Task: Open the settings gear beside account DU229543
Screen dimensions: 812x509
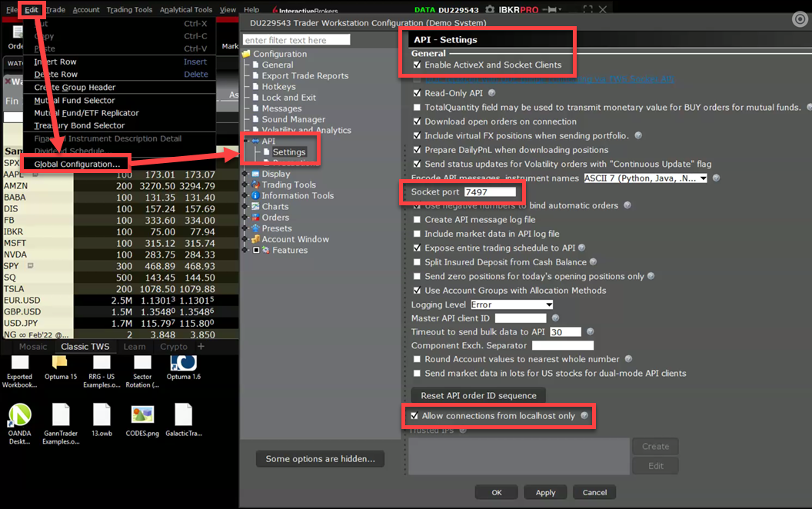Action: 490,9
